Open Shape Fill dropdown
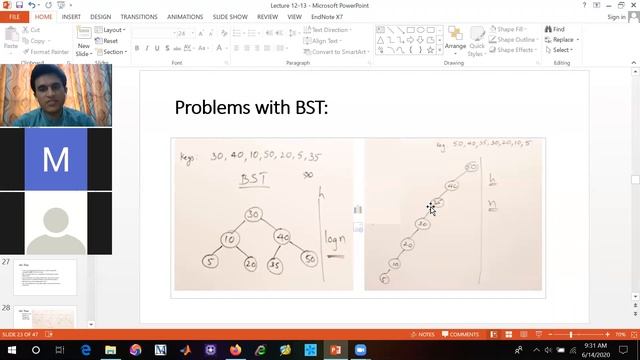640x360 pixels. pos(508,29)
